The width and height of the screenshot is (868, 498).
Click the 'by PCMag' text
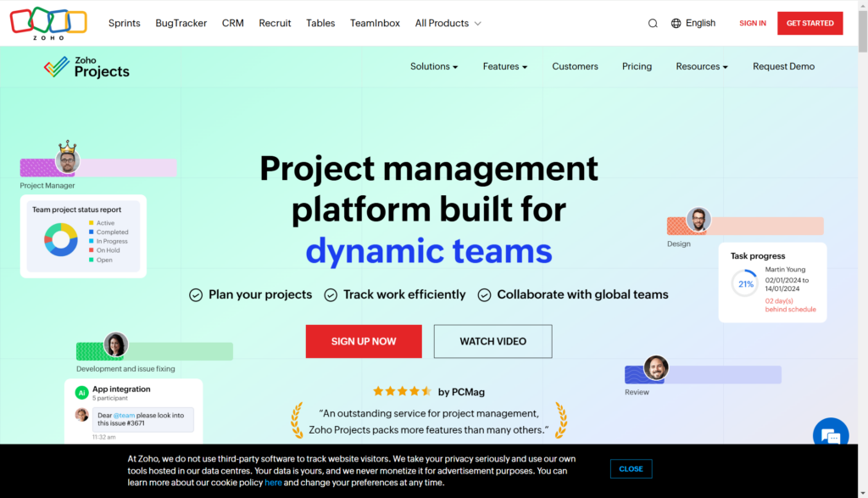coord(461,392)
